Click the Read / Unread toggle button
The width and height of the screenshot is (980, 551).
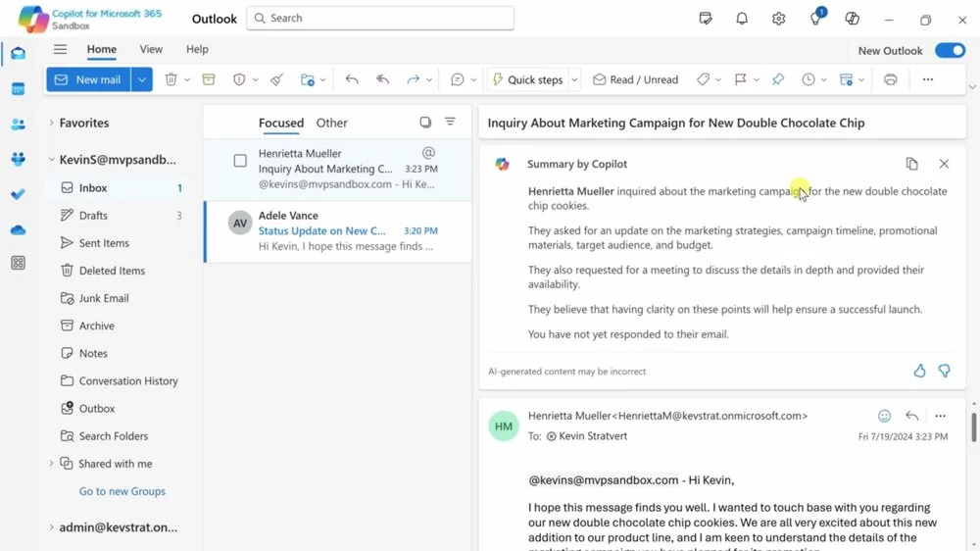point(635,79)
